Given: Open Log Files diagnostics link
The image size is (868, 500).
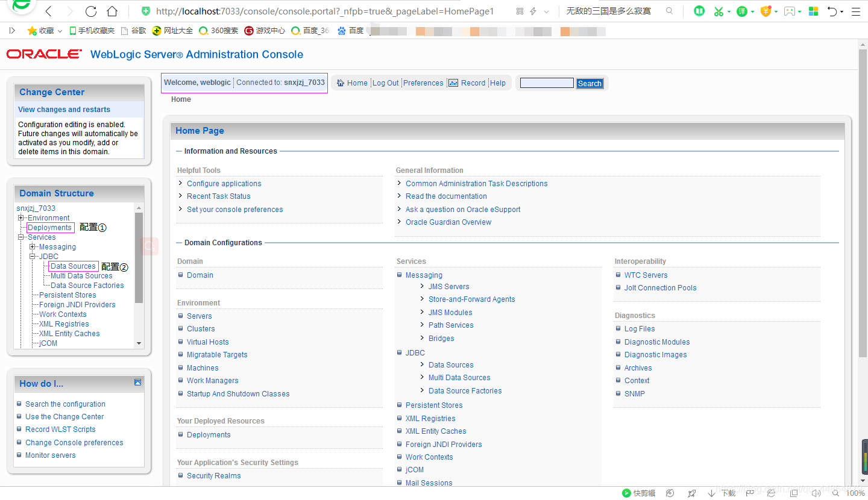Looking at the screenshot, I should [640, 329].
